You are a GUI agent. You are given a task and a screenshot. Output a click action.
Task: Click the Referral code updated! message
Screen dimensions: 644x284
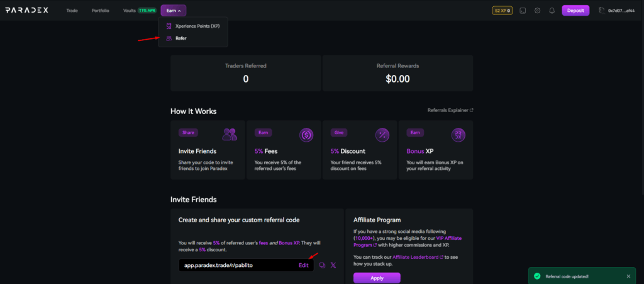(567, 276)
